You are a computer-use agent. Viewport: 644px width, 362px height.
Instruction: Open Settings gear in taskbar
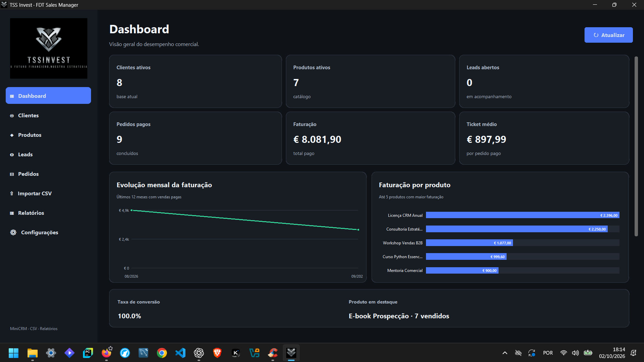pos(51,353)
